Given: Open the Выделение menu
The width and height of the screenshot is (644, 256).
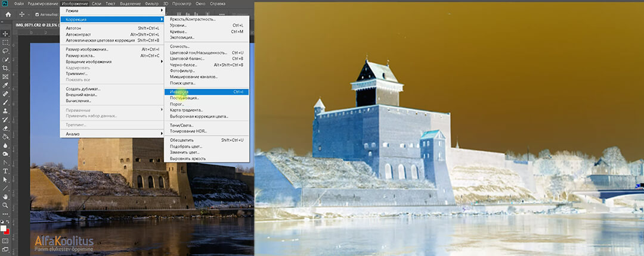Looking at the screenshot, I should tap(130, 4).
